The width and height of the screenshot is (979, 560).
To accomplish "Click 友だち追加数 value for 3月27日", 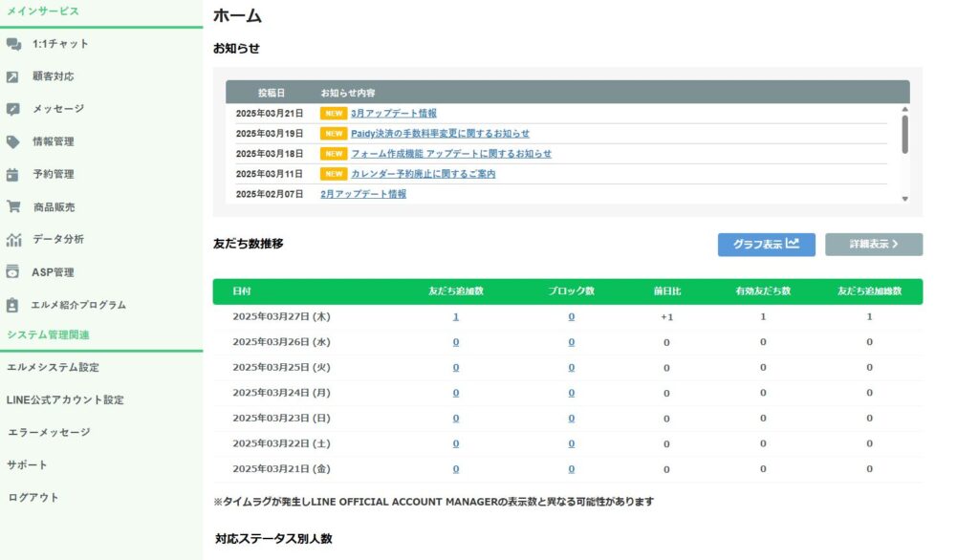I will 456,316.
